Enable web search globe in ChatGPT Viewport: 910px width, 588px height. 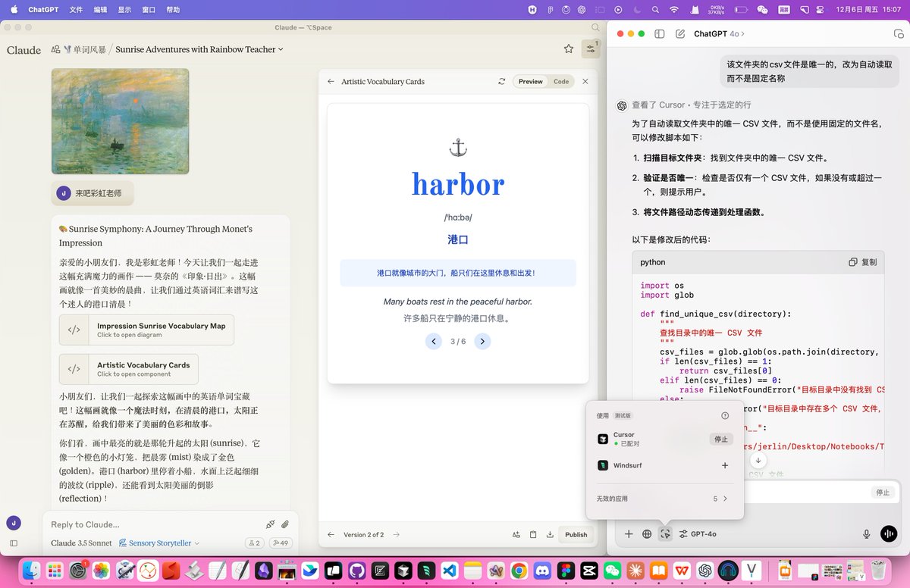click(x=647, y=534)
